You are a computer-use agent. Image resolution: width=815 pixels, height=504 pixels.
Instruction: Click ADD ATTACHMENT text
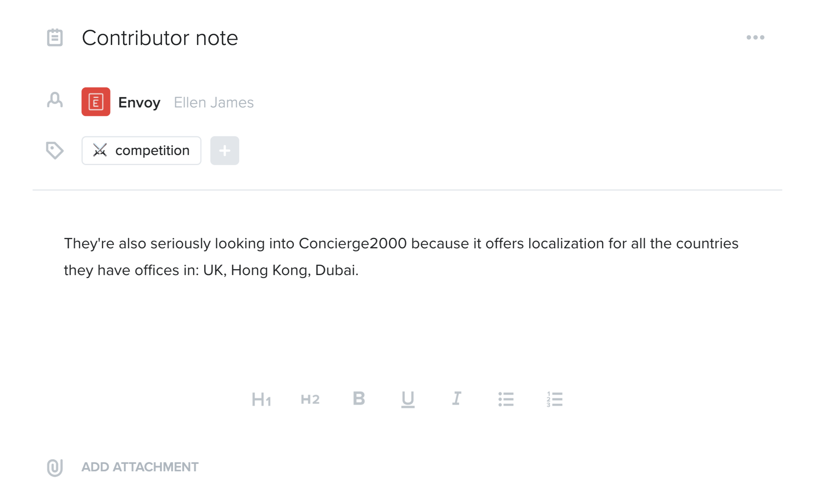140,467
